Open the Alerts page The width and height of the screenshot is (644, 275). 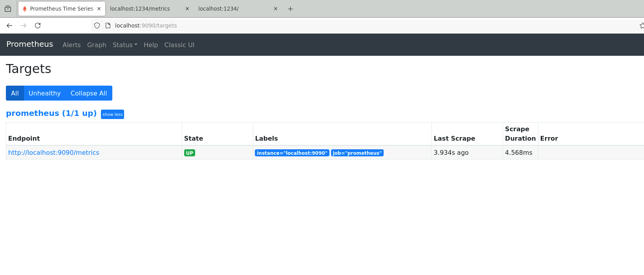[x=71, y=45]
